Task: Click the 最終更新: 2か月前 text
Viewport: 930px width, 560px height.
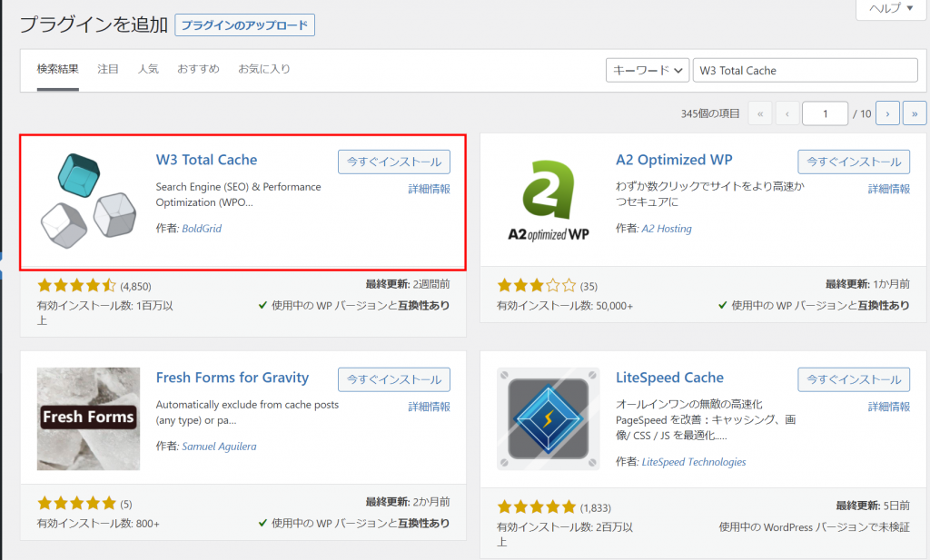Action: [x=408, y=502]
